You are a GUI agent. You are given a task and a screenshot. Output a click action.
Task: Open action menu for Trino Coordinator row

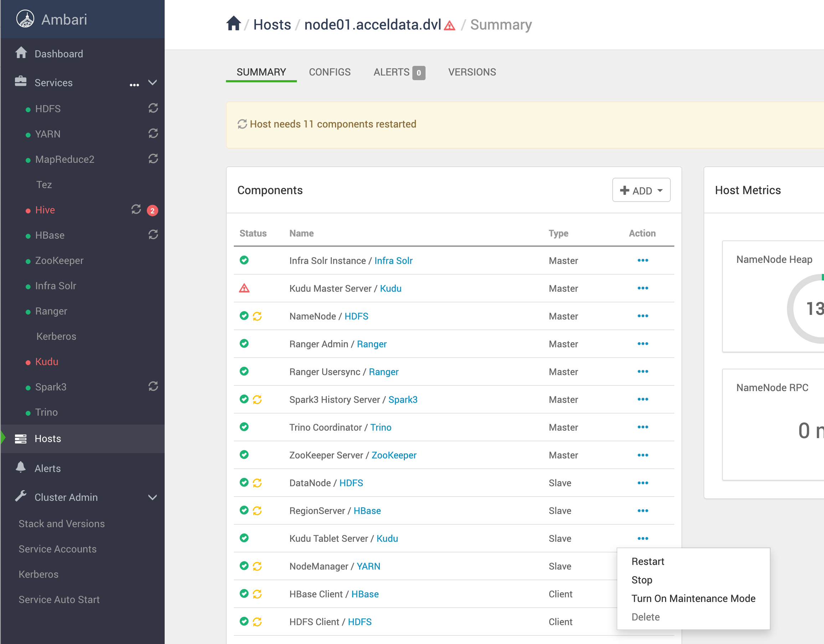coord(643,427)
